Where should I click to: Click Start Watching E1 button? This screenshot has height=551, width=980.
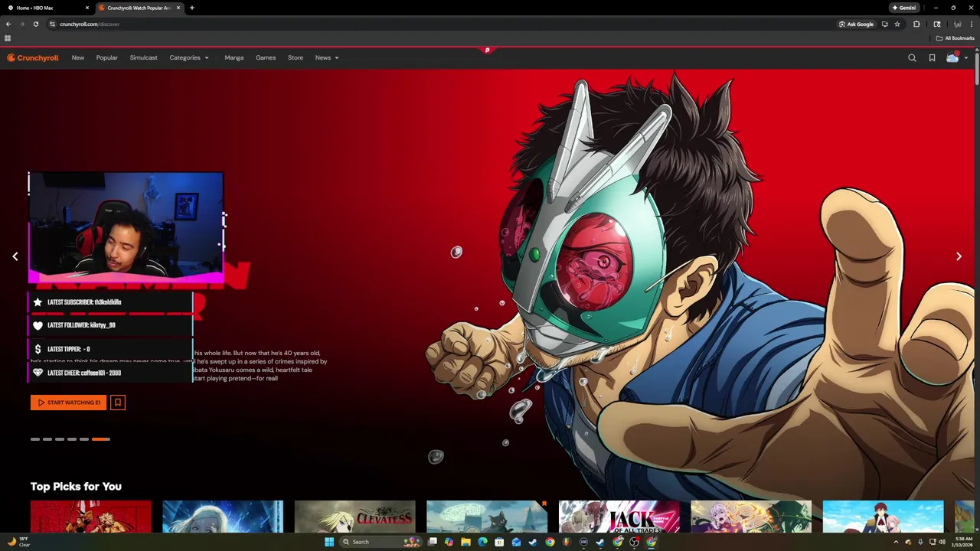point(69,403)
